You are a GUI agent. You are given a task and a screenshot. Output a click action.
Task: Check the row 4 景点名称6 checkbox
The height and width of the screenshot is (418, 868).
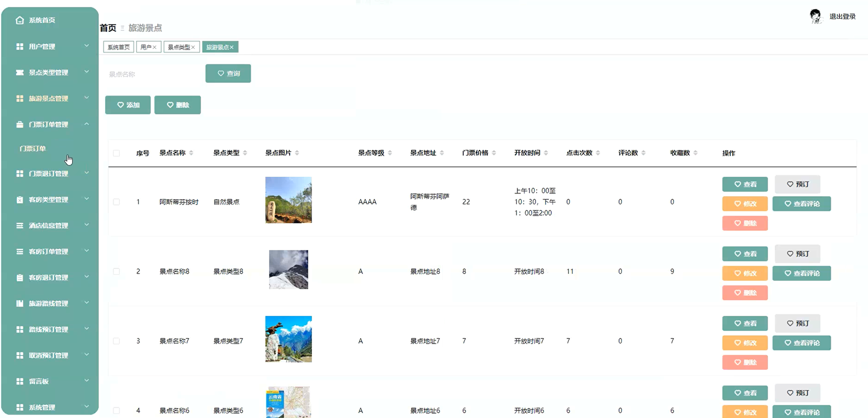116,411
